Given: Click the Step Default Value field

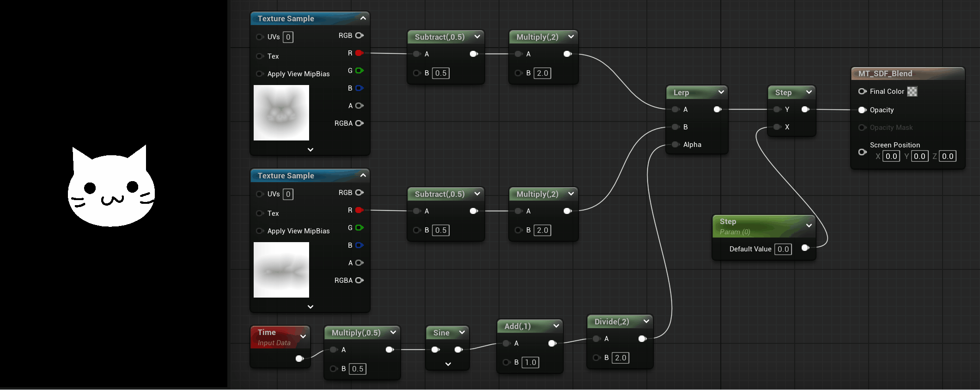Looking at the screenshot, I should click(x=783, y=249).
